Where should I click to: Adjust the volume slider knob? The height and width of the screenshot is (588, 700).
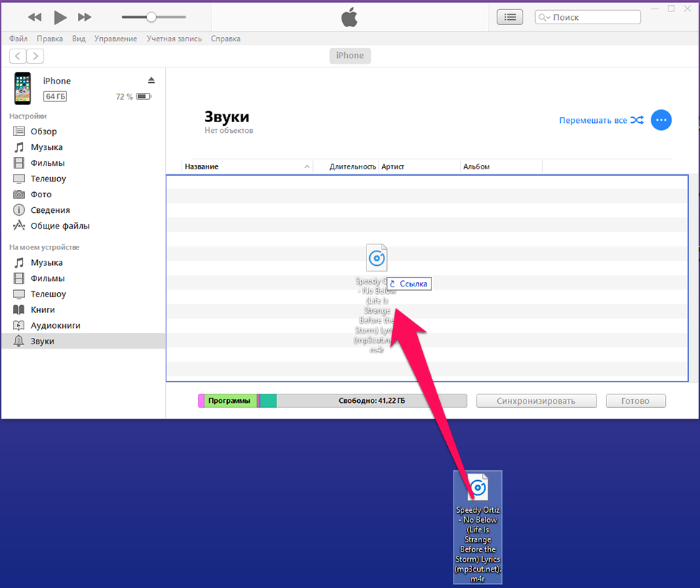tap(151, 17)
